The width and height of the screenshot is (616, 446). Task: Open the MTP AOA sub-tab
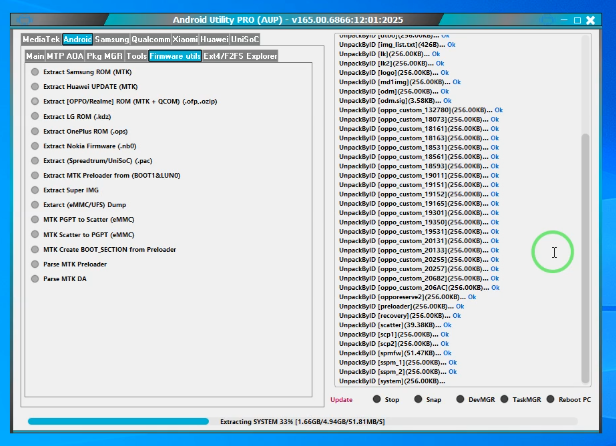[65, 56]
